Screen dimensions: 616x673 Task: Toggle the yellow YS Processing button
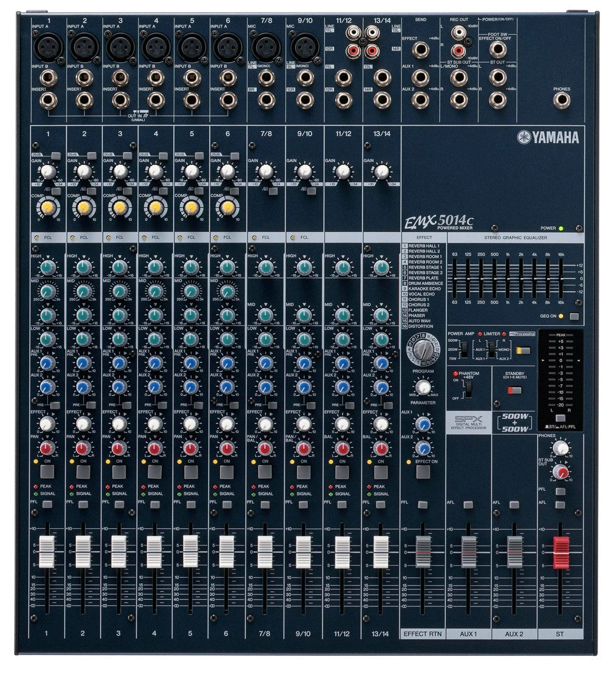click(523, 350)
